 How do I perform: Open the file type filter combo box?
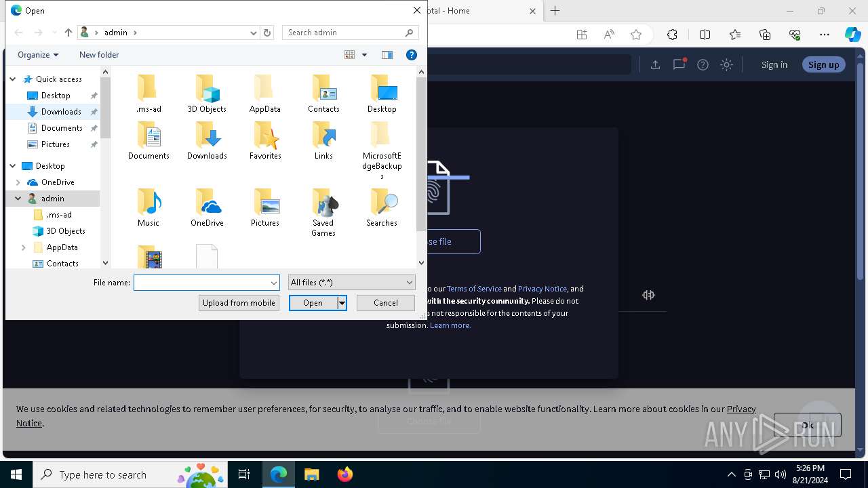[351, 283]
